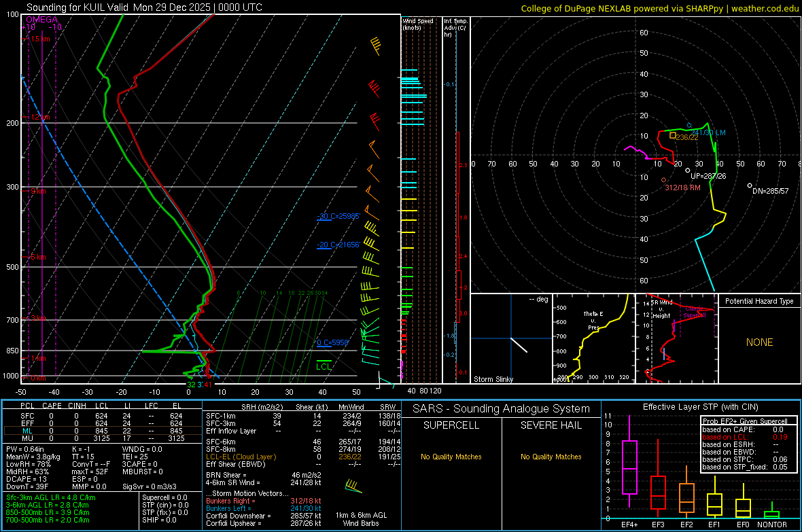Screen dimensions: 802x532
Task: Click the PW = 0.64in value
Action: [x=25, y=449]
